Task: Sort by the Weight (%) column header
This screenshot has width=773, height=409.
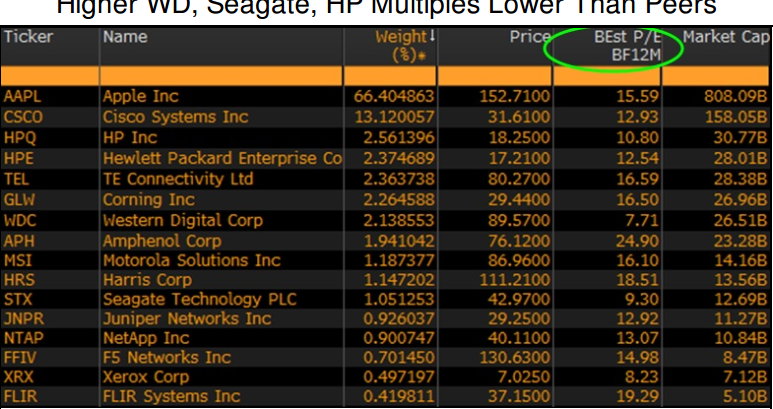Action: click(396, 46)
